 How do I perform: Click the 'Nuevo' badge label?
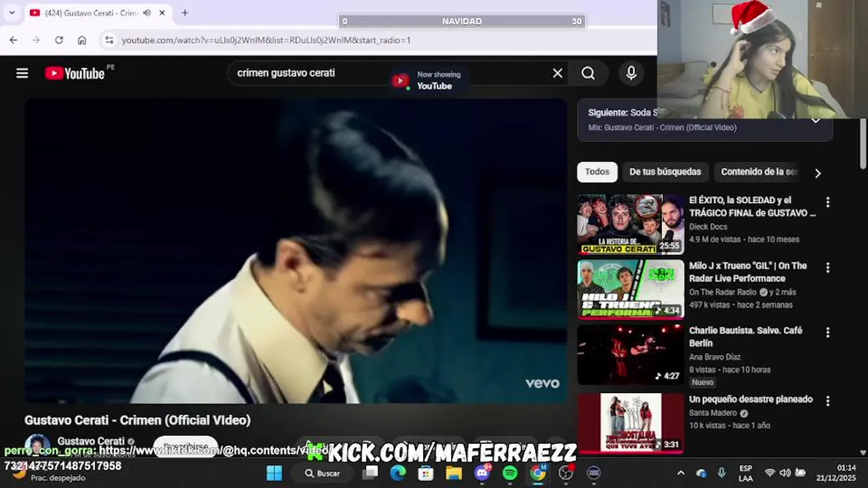coord(703,382)
